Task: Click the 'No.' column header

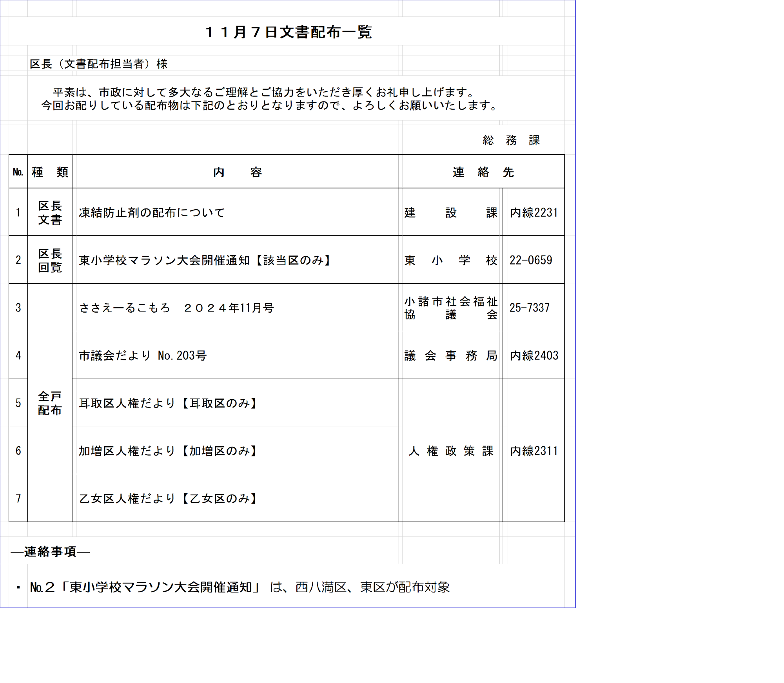Action: coord(18,172)
